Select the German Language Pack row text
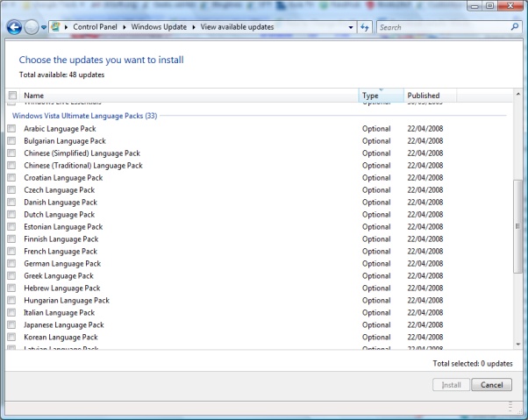Screen dimensions: 528x420 tap(62, 264)
